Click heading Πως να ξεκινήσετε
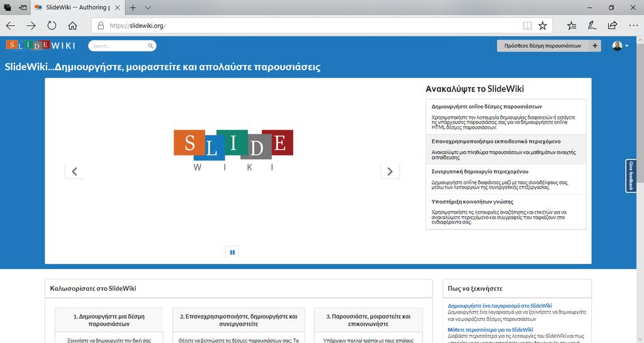Image resolution: width=644 pixels, height=343 pixels. coord(475,288)
